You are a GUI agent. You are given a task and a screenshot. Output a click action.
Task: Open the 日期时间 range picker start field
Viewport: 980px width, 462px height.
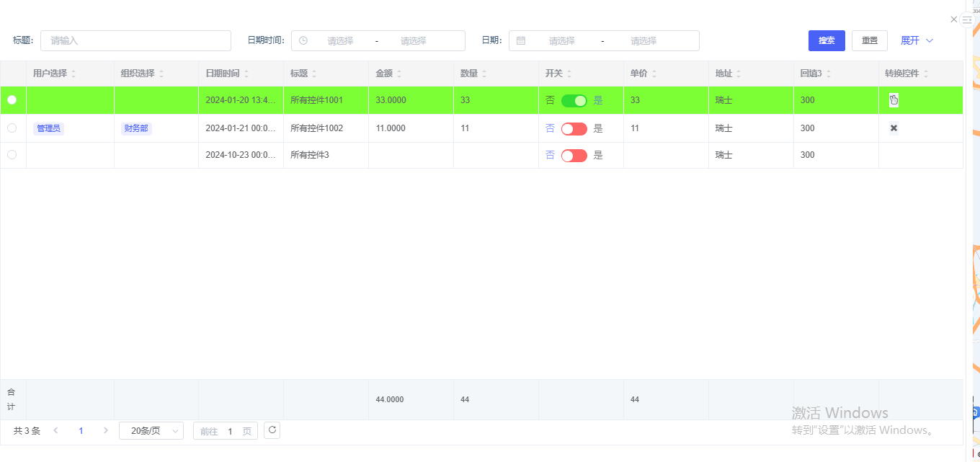click(340, 41)
